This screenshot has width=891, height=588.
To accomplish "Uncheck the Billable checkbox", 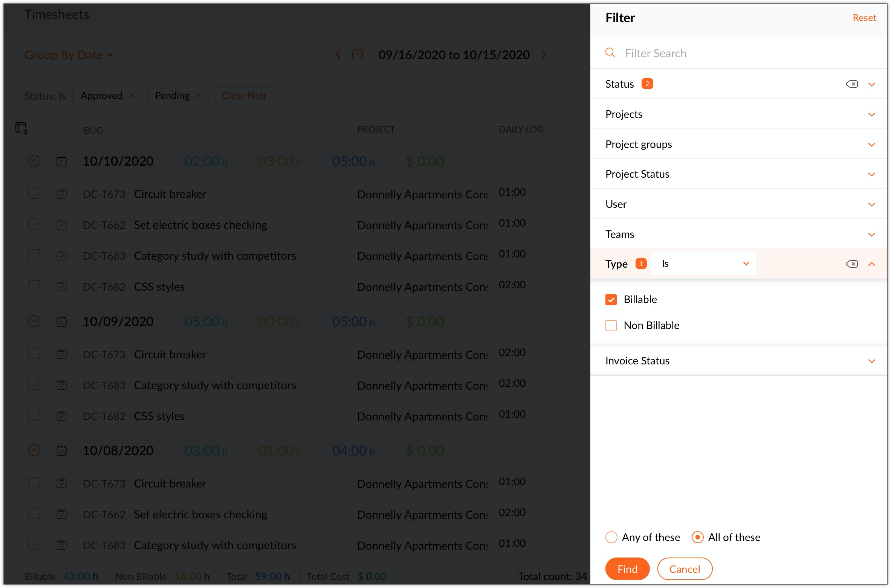I will (611, 300).
